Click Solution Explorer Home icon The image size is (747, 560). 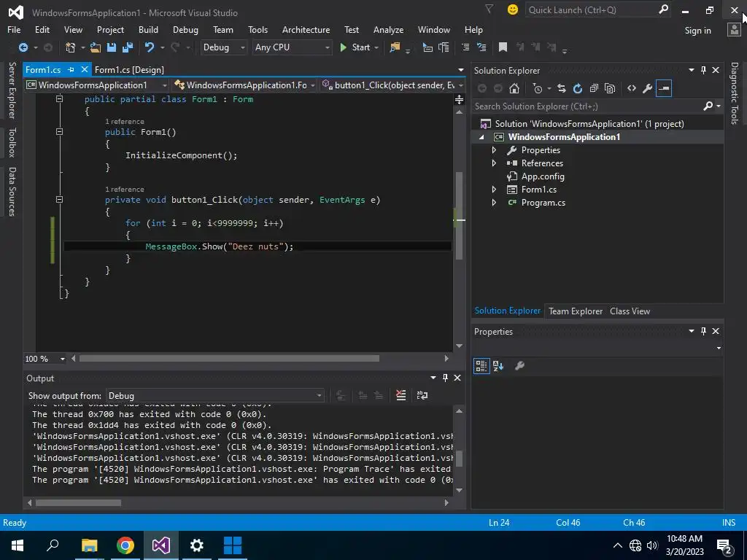click(x=514, y=88)
